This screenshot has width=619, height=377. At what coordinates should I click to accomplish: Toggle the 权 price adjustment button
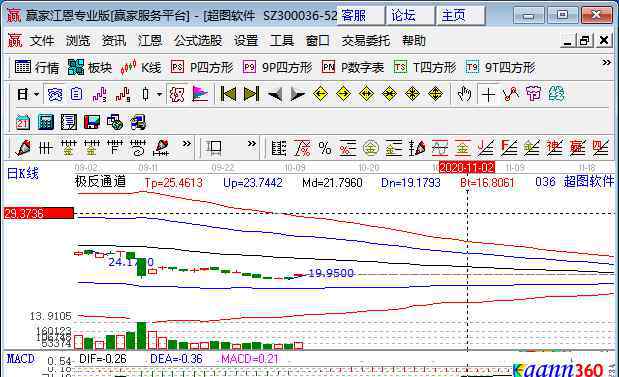pyautogui.click(x=176, y=94)
